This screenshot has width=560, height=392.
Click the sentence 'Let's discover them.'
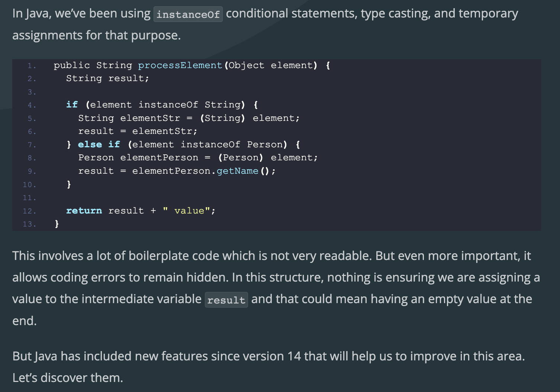pyautogui.click(x=68, y=378)
